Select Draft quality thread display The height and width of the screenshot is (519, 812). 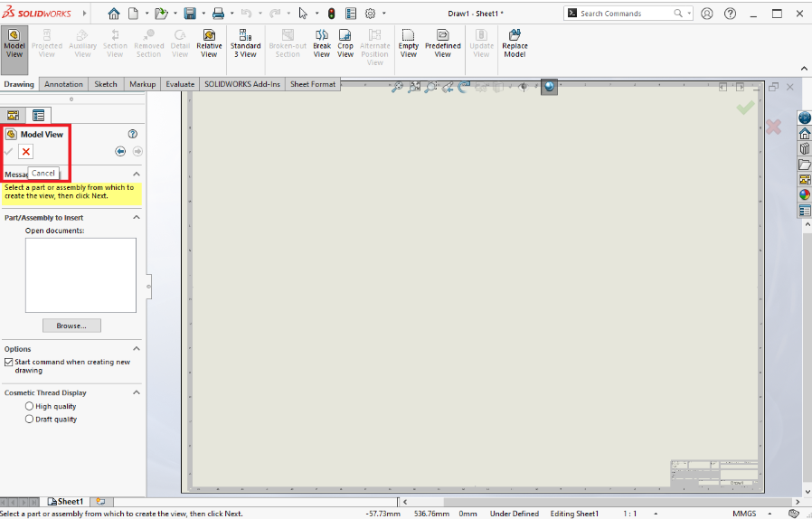[29, 419]
